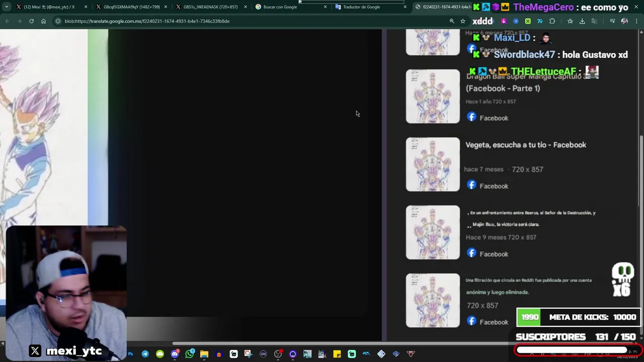Close the G8cqfSGXMAAf9qY tab
Screen dimensions: 644x362
(166, 7)
